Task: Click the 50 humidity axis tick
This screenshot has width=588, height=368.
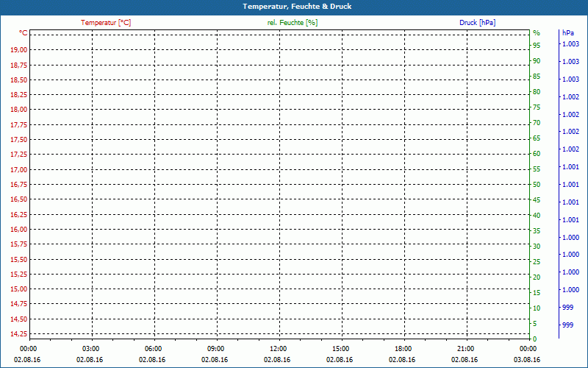Action: click(537, 185)
